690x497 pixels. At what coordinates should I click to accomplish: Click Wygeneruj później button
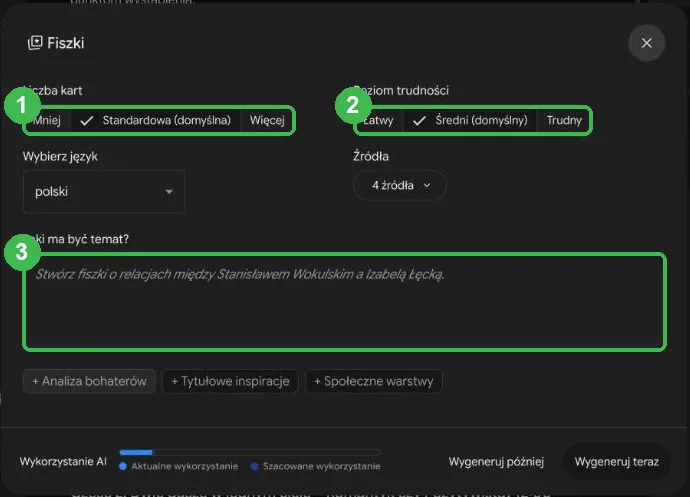tap(496, 462)
